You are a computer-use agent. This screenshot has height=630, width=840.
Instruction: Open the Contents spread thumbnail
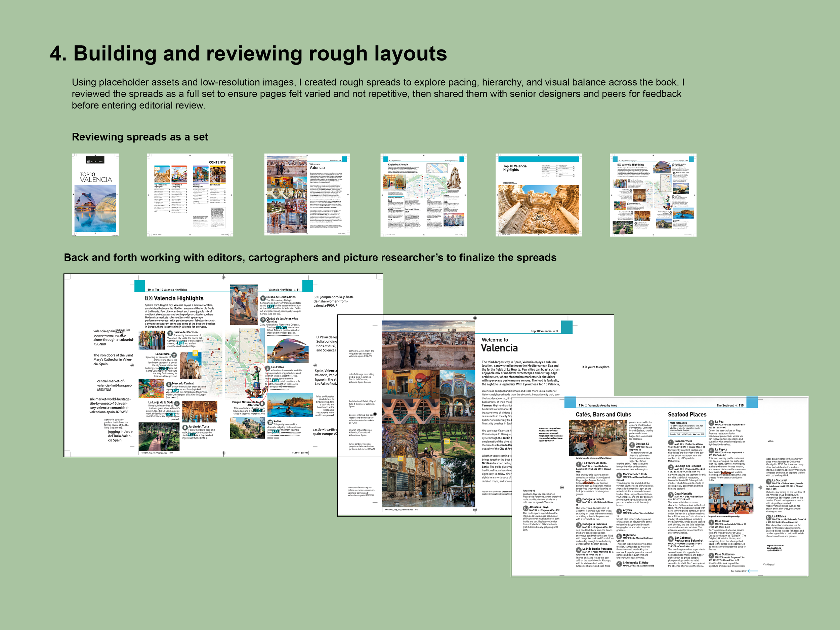coord(190,195)
